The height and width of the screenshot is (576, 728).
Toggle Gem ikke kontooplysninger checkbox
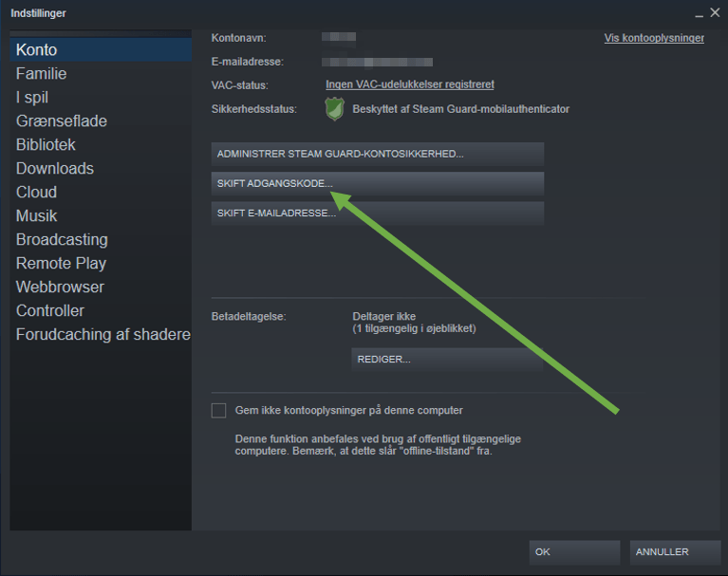click(x=218, y=410)
